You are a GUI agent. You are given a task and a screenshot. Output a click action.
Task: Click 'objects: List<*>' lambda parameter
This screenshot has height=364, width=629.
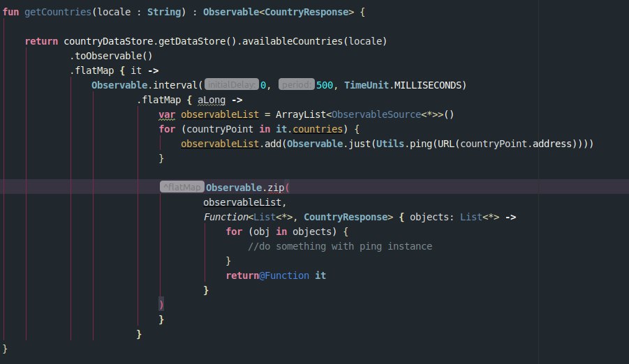coord(454,217)
